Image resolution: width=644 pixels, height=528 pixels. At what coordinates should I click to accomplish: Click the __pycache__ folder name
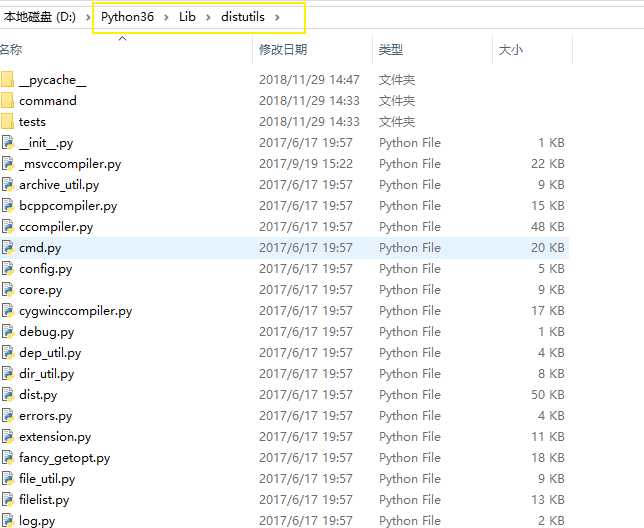pyautogui.click(x=53, y=80)
